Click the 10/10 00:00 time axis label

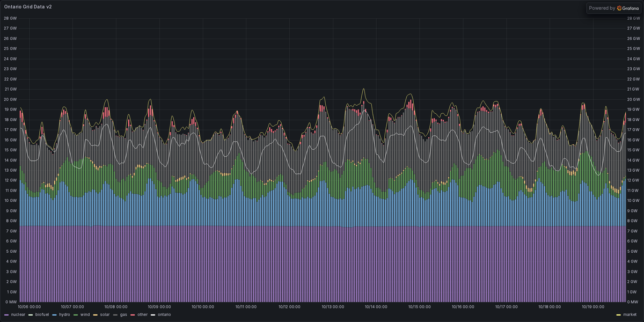[x=204, y=307]
